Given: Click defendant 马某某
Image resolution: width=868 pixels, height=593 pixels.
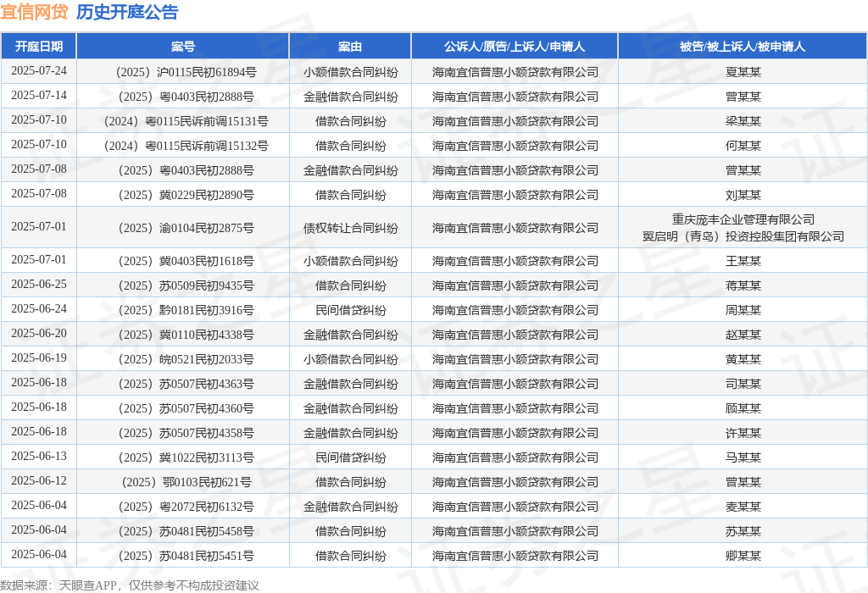Looking at the screenshot, I should point(743,457).
